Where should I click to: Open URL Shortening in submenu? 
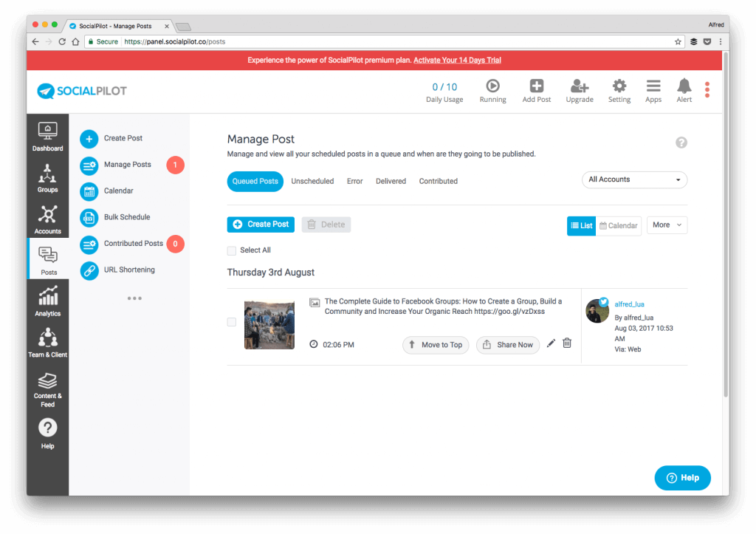[117, 270]
